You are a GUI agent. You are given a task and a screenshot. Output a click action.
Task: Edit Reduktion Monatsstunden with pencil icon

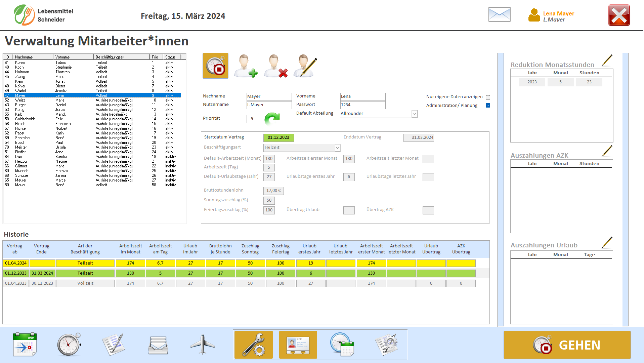[x=607, y=61]
